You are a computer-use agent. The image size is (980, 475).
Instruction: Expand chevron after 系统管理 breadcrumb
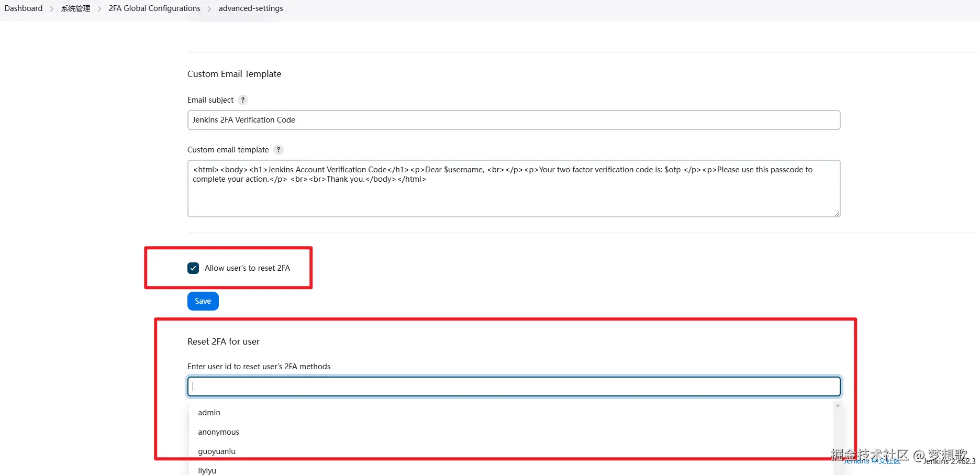[x=99, y=9]
